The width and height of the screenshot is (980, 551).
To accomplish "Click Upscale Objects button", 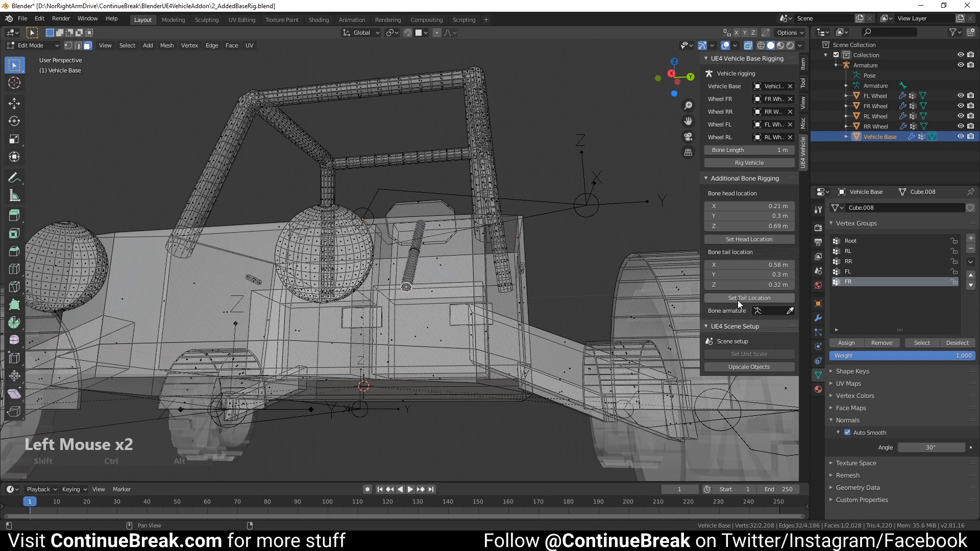I will click(749, 367).
